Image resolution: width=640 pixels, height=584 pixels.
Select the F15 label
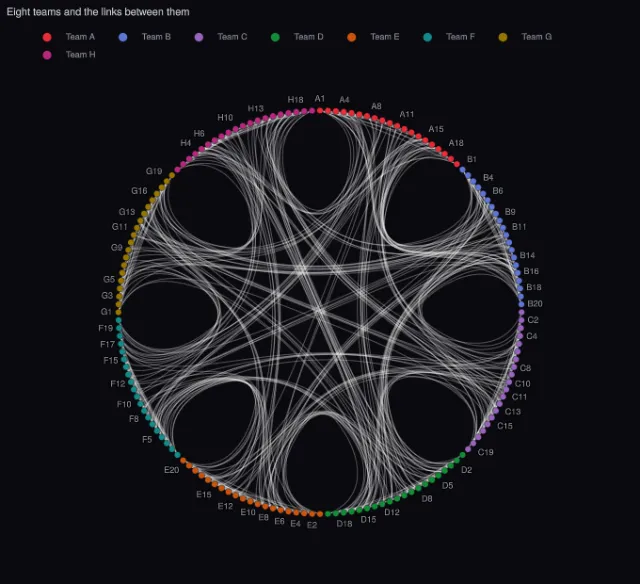pyautogui.click(x=111, y=360)
